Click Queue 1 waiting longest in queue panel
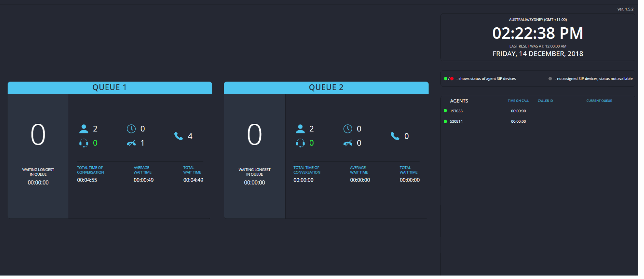 click(x=38, y=156)
